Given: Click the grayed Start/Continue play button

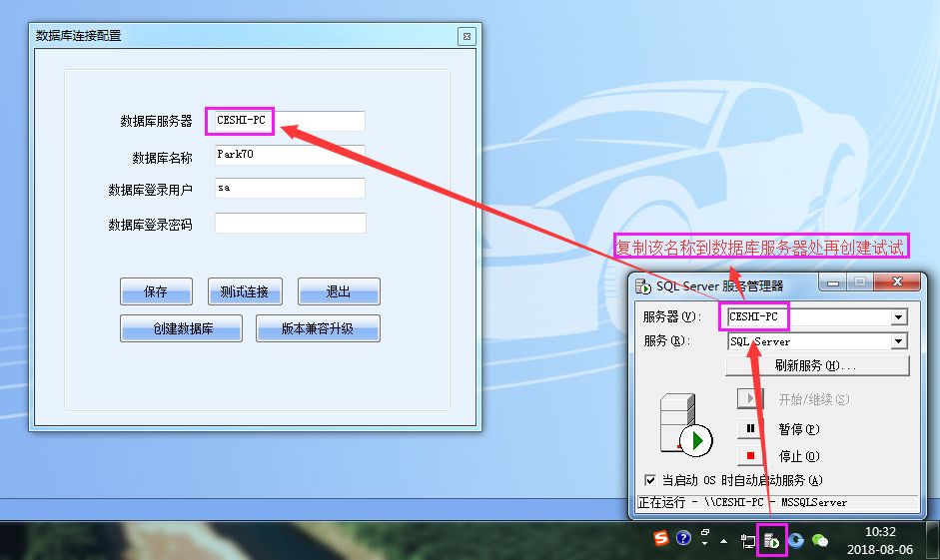Looking at the screenshot, I should 750,398.
